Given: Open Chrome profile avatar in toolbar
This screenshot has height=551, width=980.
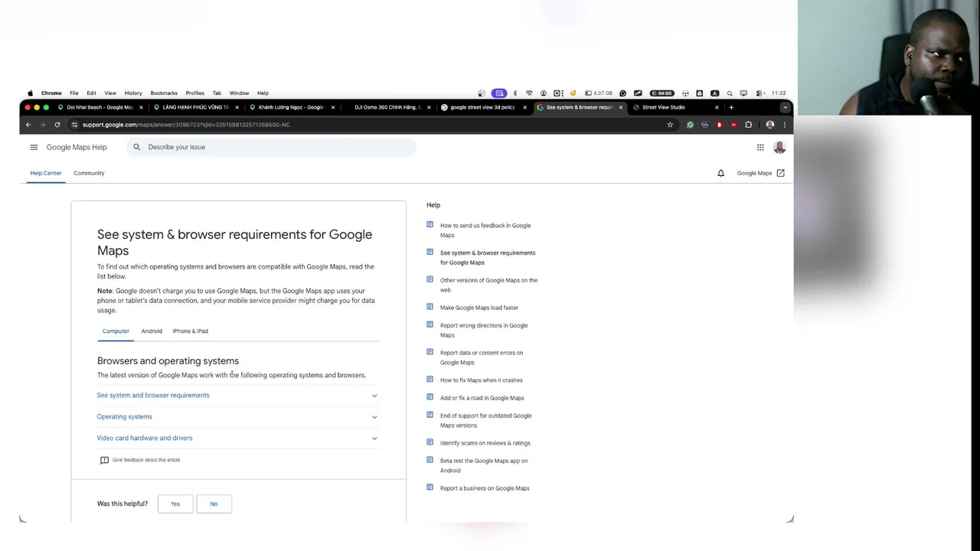Looking at the screenshot, I should coord(769,125).
